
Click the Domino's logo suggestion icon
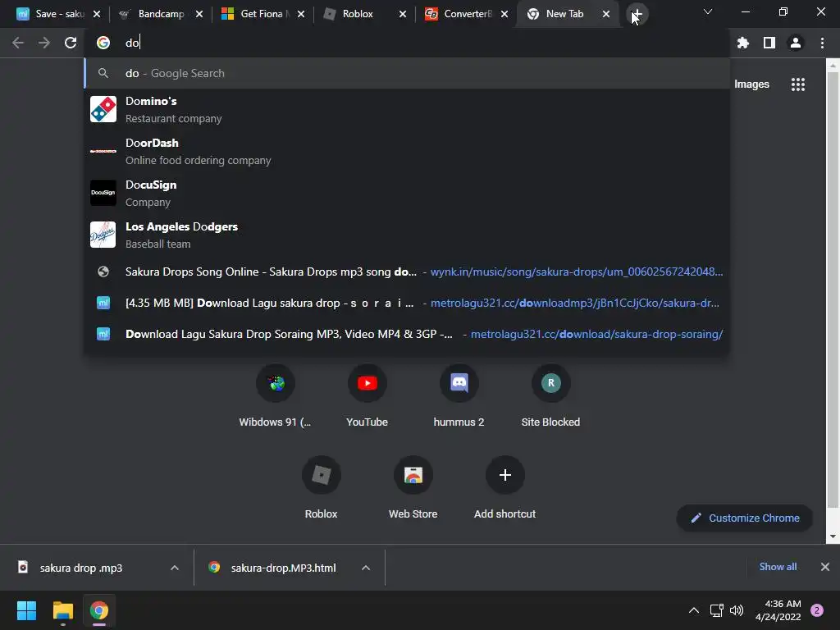click(103, 109)
